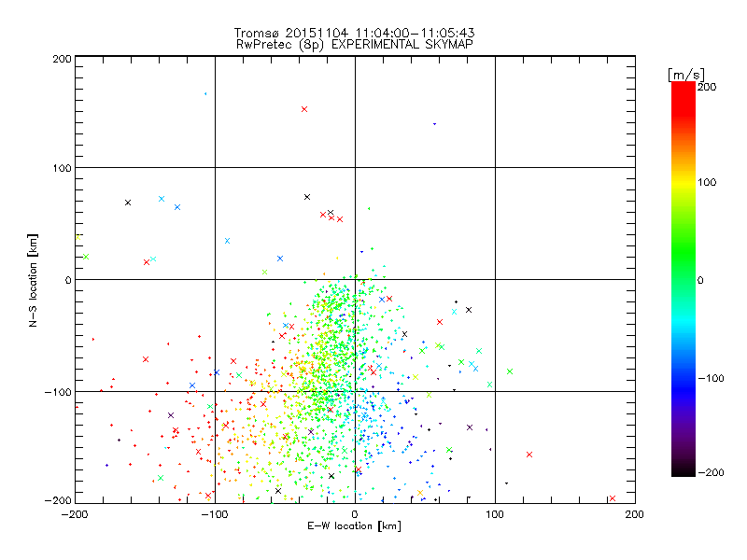Click the isolated red X marker near plot top
The image size is (747, 560).
point(304,109)
